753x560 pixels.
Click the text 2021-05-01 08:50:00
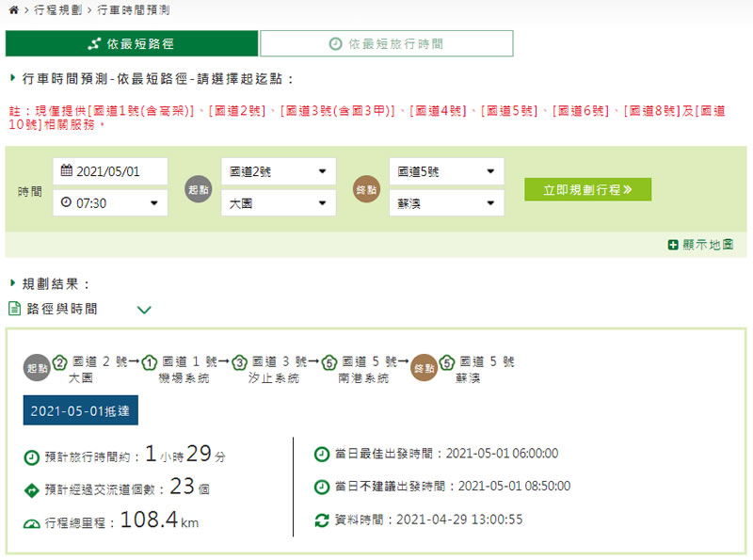pyautogui.click(x=514, y=487)
